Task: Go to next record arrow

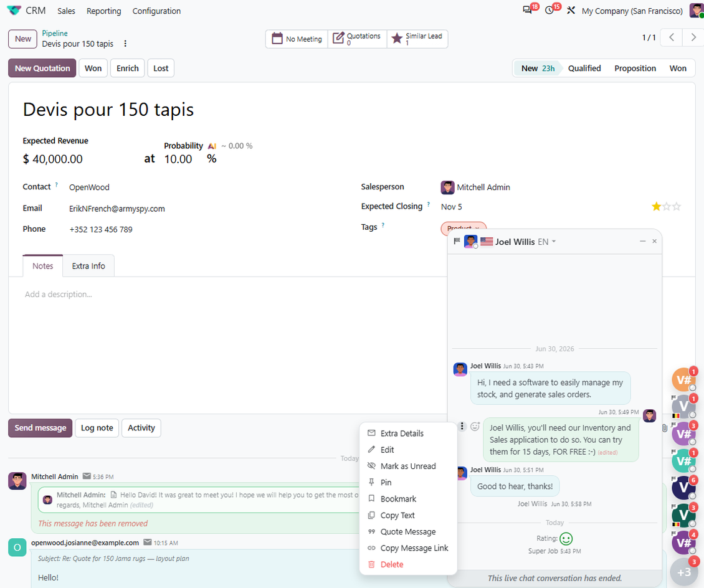Action: 693,38
